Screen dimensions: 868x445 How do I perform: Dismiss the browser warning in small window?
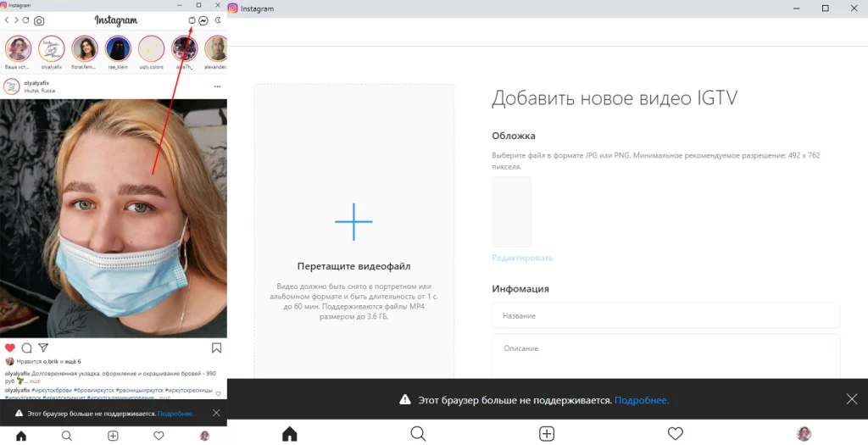[216, 413]
